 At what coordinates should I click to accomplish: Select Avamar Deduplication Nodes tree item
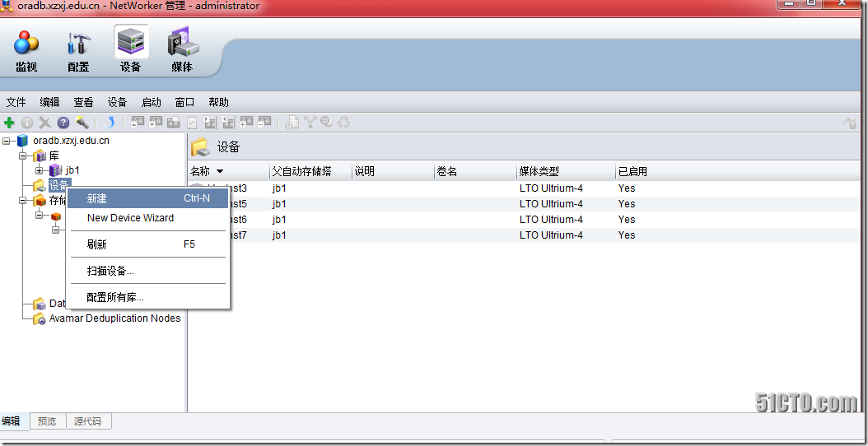point(115,318)
